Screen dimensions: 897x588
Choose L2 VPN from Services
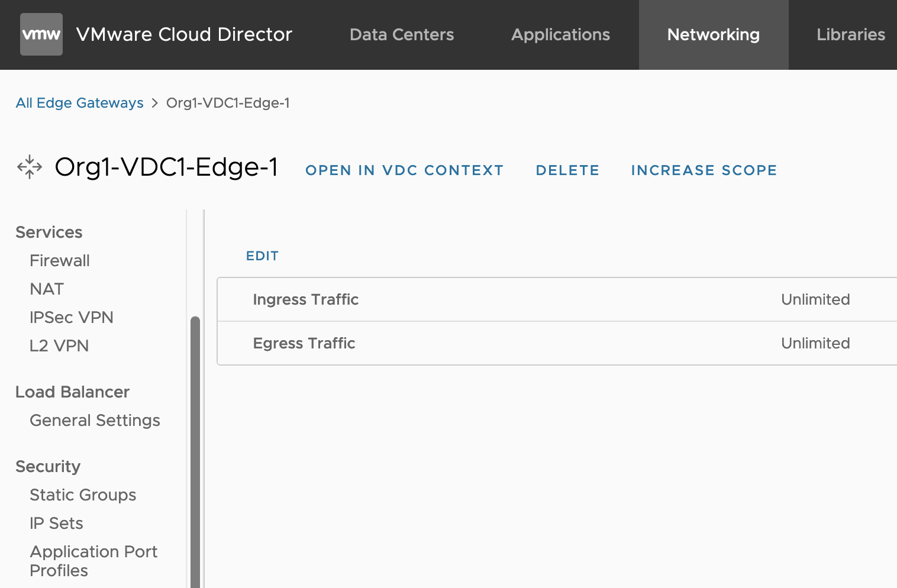[59, 346]
